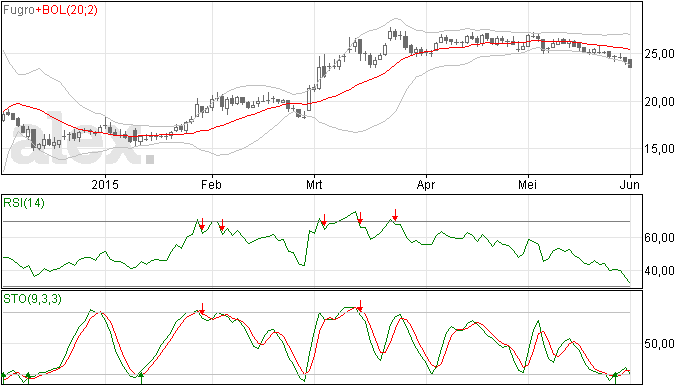Click the 'RSI(14)' panel label
This screenshot has height=387, width=690.
click(x=24, y=203)
